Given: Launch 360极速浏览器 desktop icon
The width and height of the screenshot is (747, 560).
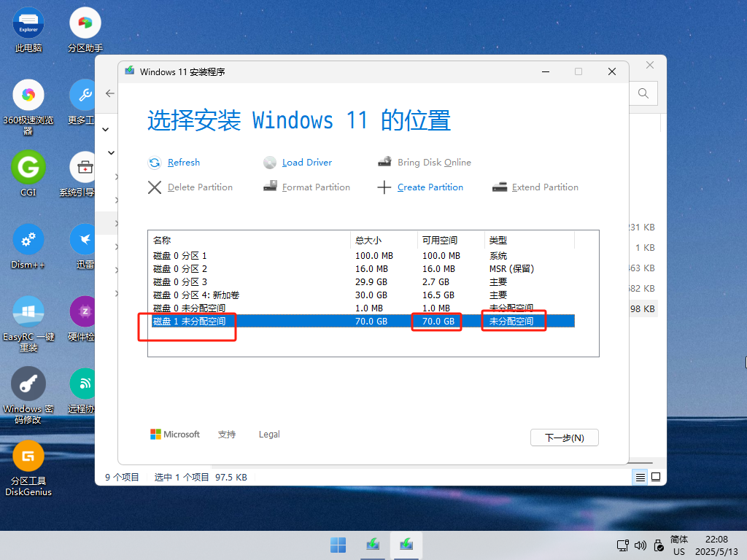Looking at the screenshot, I should (28, 107).
